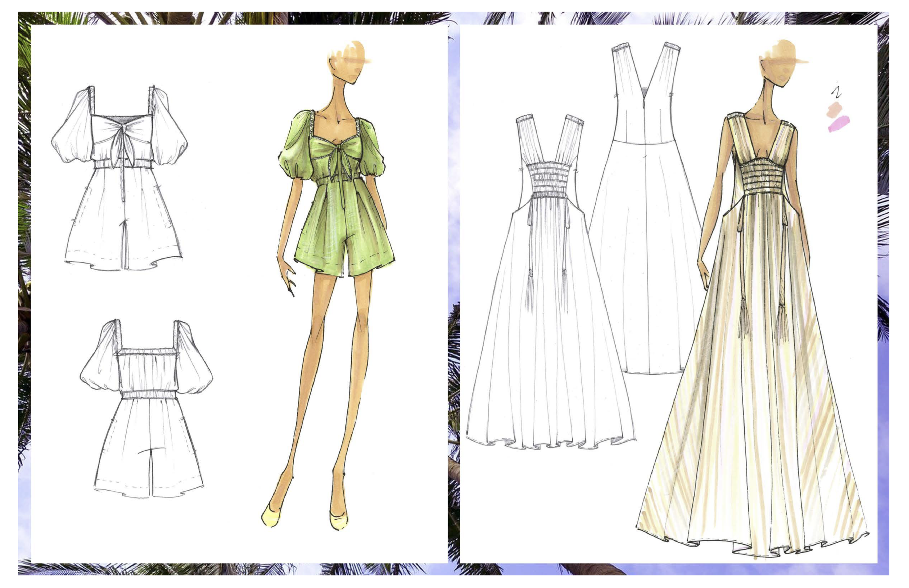The image size is (909, 588).
Task: Select the romper back flat sketch
Action: coord(146,409)
